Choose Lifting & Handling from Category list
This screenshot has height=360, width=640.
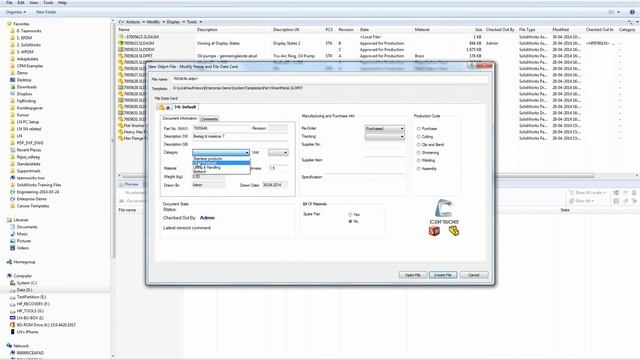click(x=221, y=167)
